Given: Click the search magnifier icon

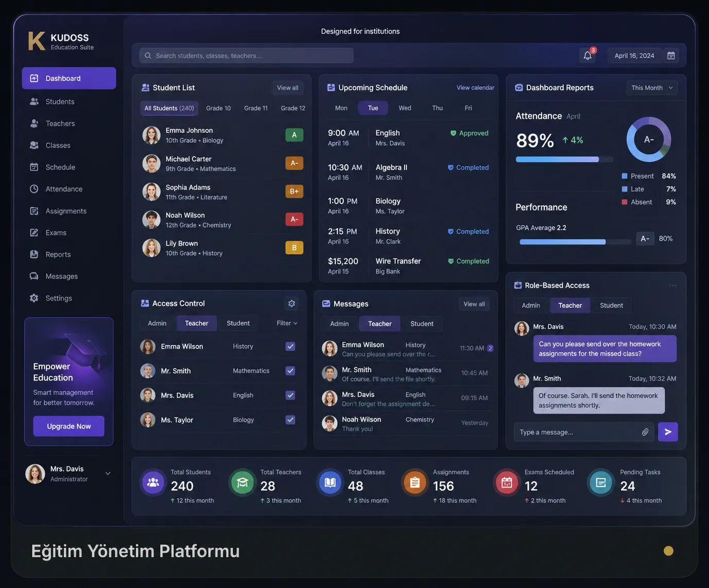Looking at the screenshot, I should 148,56.
